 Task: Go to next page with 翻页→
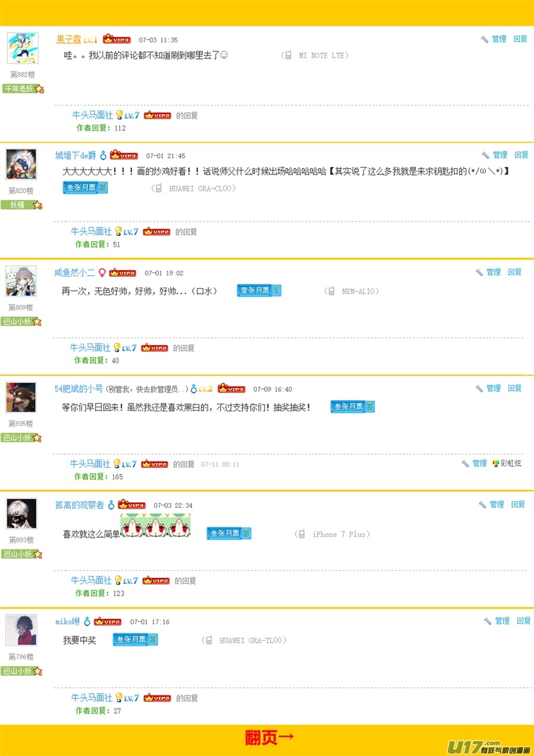tap(270, 738)
